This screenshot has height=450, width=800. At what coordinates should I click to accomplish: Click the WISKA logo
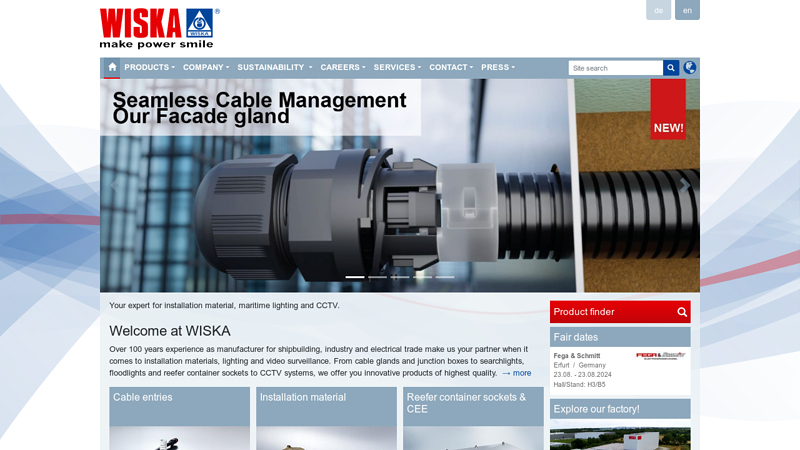(160, 29)
